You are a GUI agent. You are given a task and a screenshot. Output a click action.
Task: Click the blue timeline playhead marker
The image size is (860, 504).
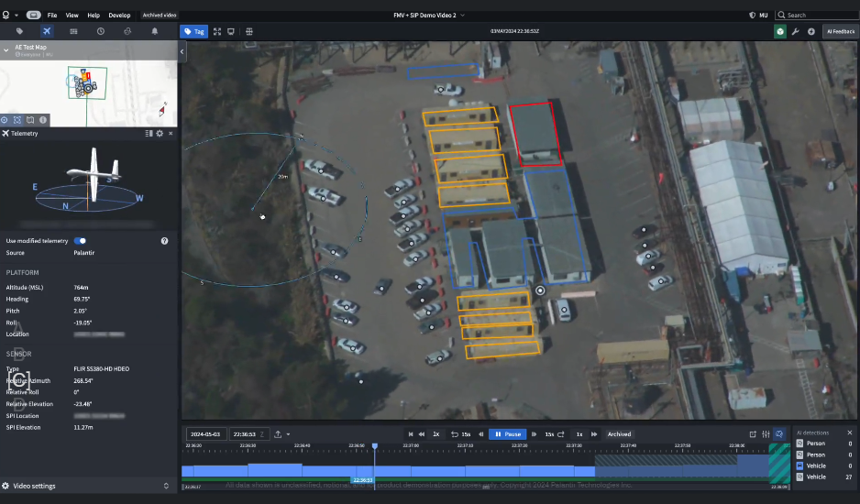click(375, 446)
